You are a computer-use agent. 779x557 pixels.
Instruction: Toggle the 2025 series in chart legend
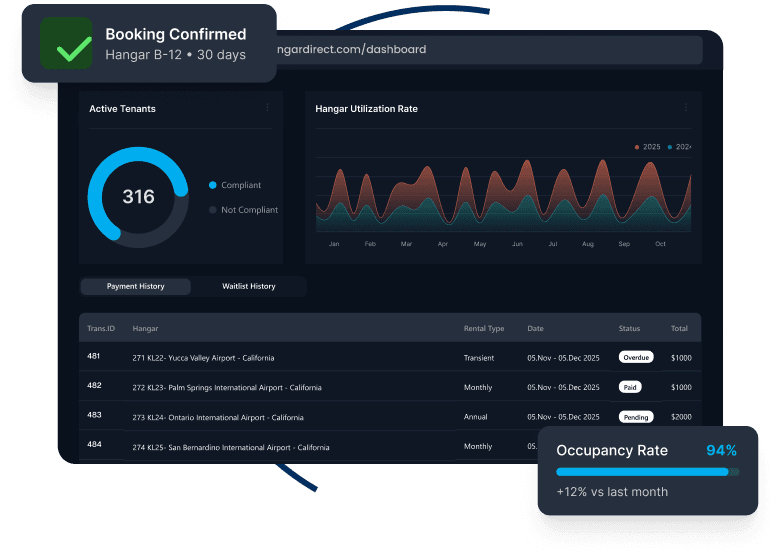coord(647,147)
